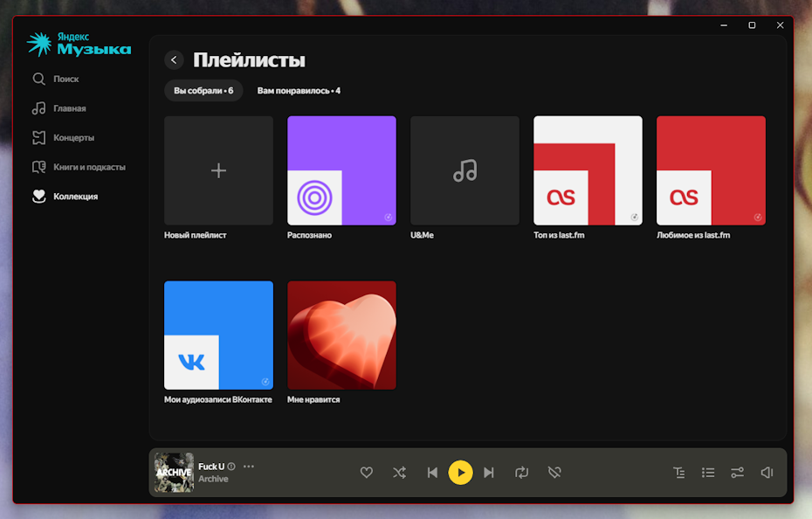The image size is (812, 519).
Task: Open the Мне нравится heart cover
Action: click(x=341, y=336)
